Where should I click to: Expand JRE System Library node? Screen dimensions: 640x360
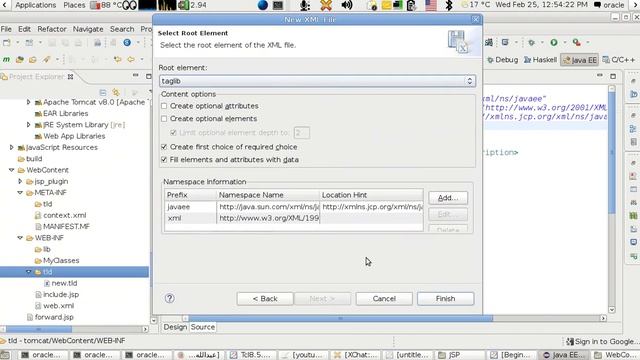coord(28,124)
